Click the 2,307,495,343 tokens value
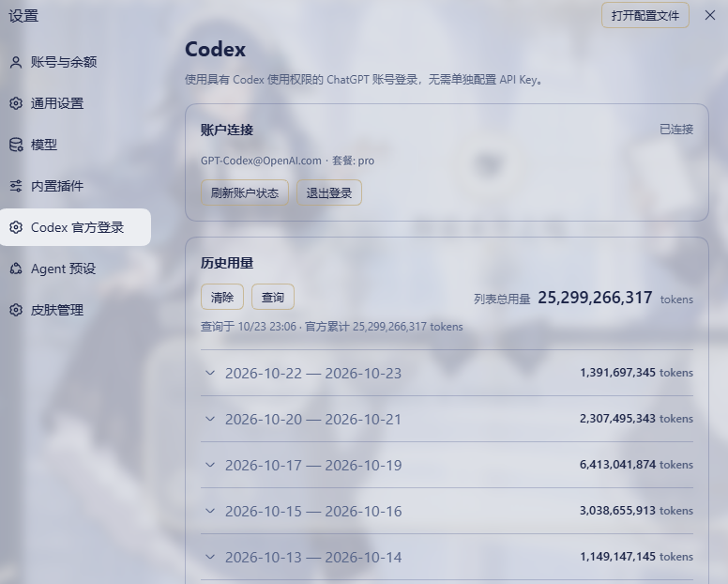The width and height of the screenshot is (728, 584). [x=636, y=419]
